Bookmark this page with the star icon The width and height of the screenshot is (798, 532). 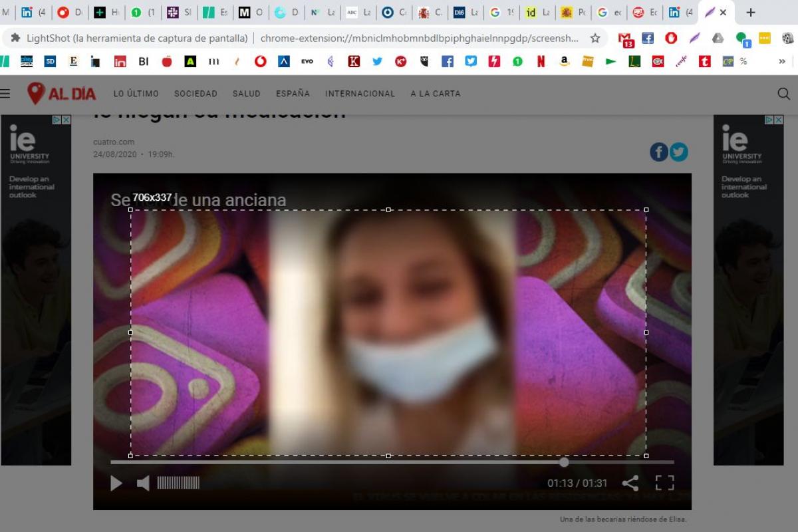pyautogui.click(x=595, y=38)
